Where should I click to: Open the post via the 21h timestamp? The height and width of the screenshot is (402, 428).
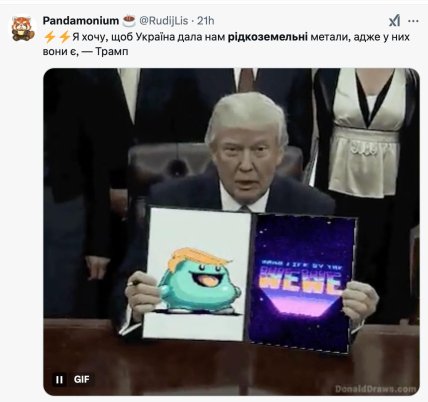(205, 21)
